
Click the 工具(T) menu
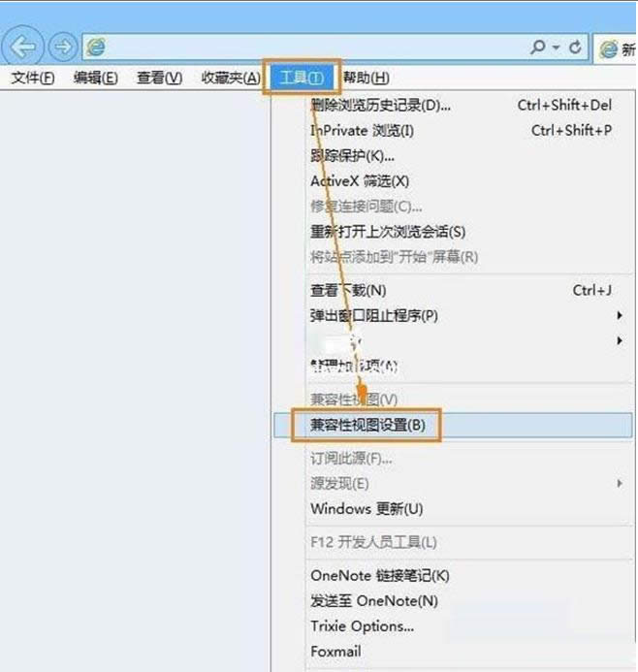302,78
